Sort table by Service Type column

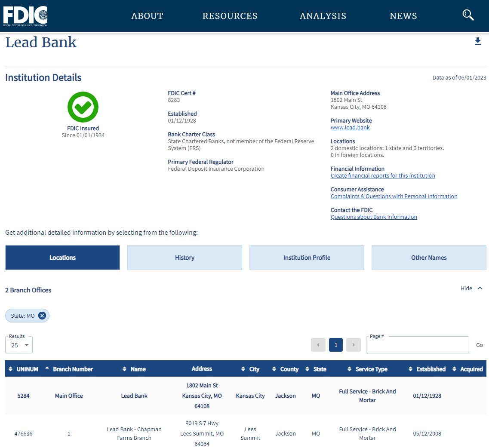point(349,369)
